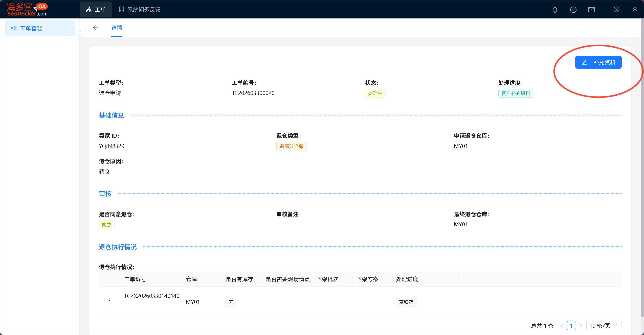Open the checkmark tasks icon
Image resolution: width=644 pixels, height=335 pixels.
[x=573, y=10]
